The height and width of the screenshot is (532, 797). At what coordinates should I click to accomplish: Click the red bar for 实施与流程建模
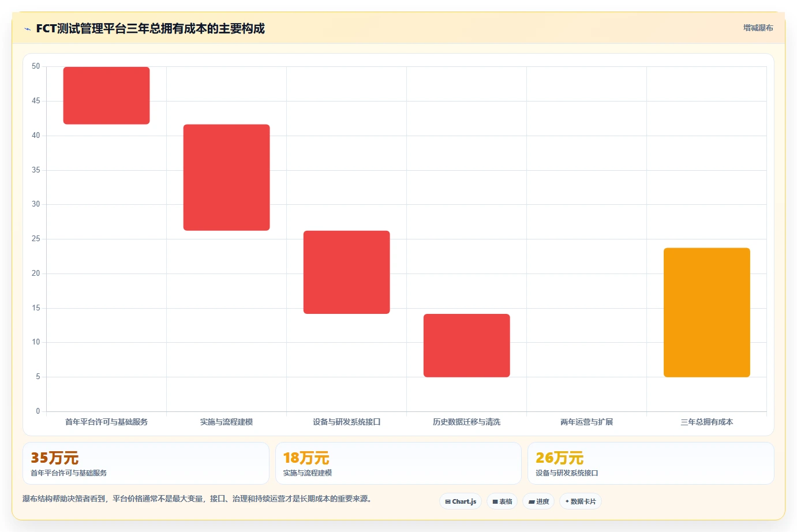[x=226, y=177]
